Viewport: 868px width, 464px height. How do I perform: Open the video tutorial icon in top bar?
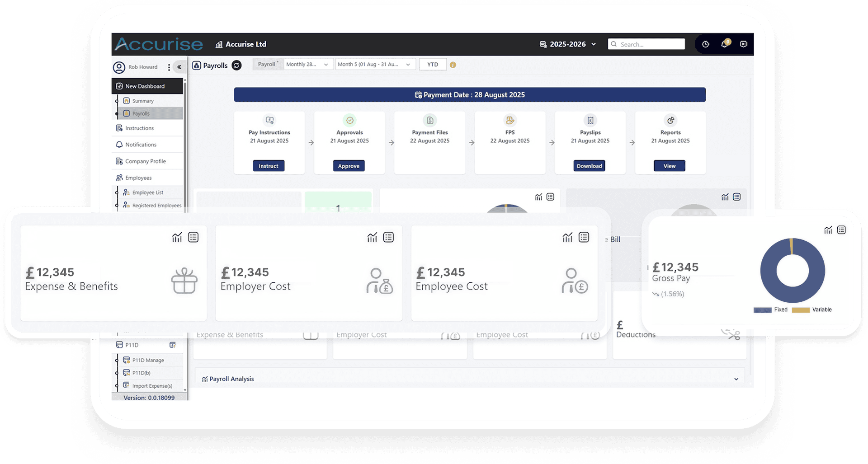click(744, 44)
